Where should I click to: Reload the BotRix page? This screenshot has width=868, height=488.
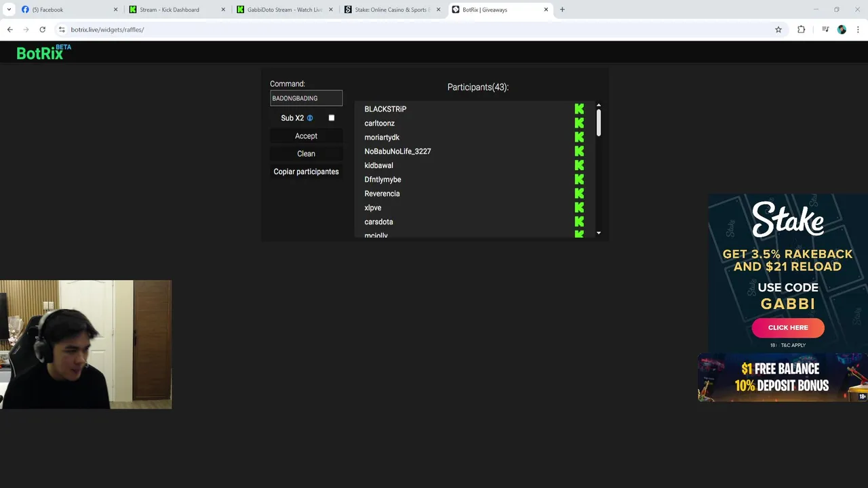(42, 30)
